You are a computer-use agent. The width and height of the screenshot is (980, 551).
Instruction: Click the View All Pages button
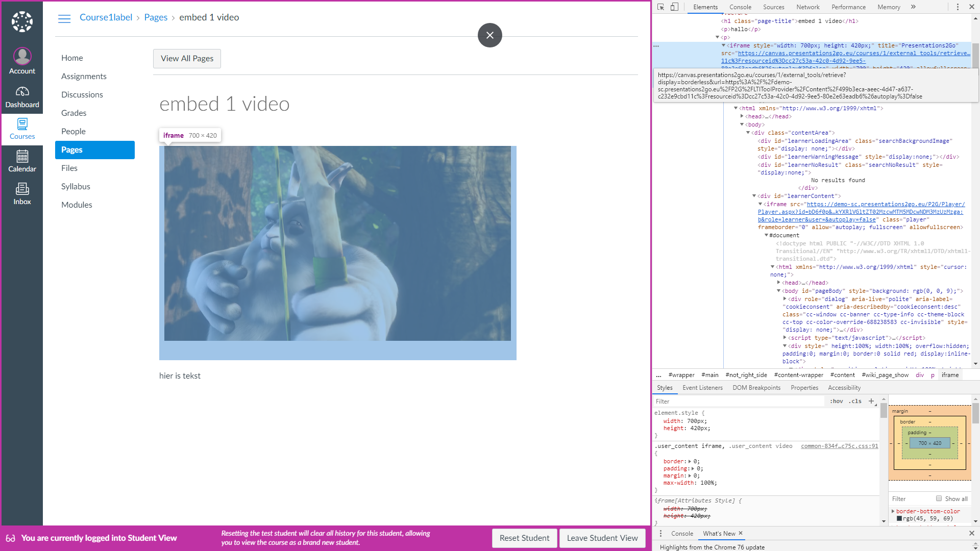[x=187, y=59]
